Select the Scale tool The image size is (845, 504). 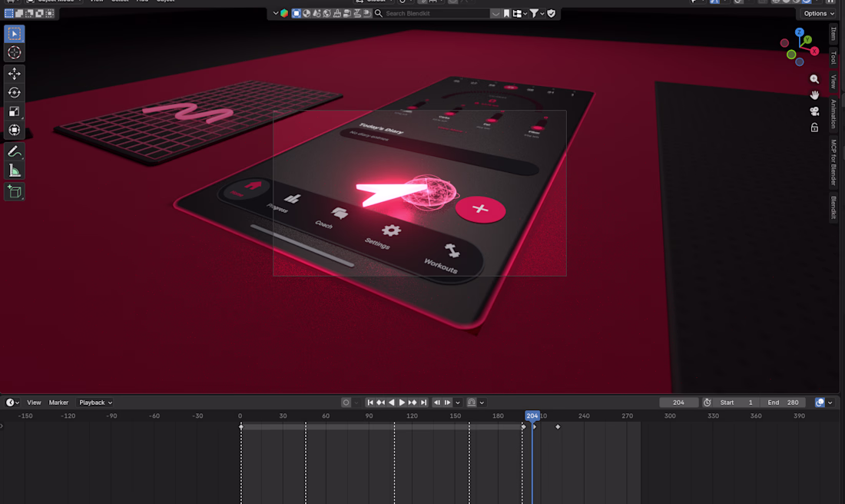(x=15, y=111)
